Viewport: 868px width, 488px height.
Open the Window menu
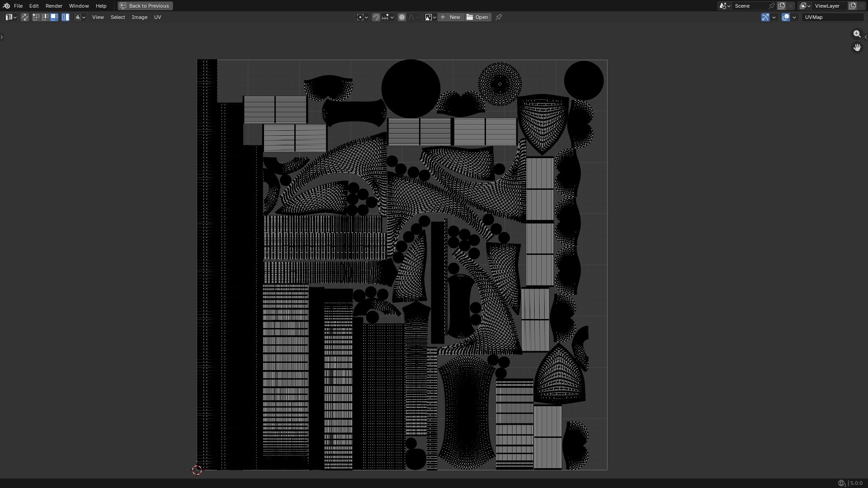click(x=79, y=6)
